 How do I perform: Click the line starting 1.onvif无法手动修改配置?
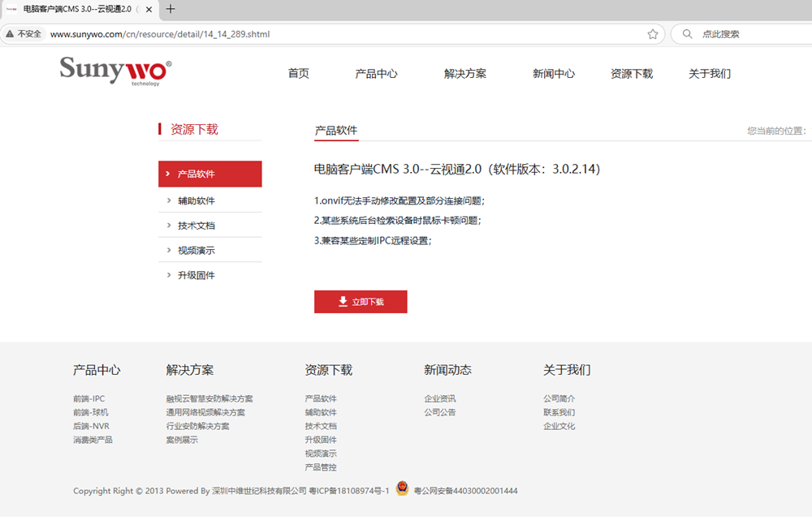tap(400, 201)
